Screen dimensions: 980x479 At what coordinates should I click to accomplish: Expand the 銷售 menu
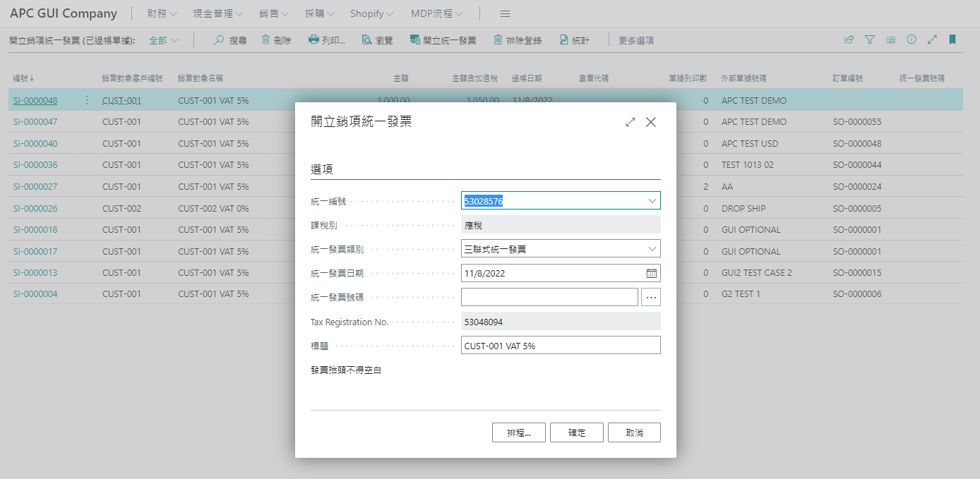(x=275, y=14)
